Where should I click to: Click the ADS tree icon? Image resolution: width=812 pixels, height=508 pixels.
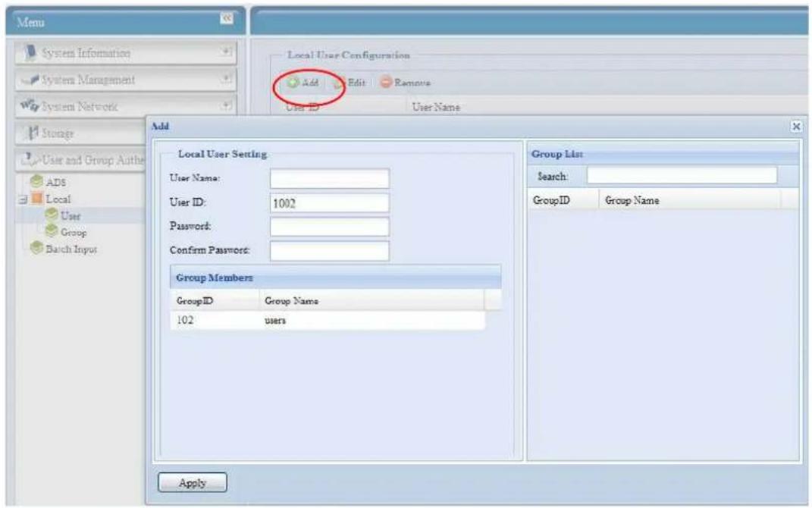[x=36, y=181]
